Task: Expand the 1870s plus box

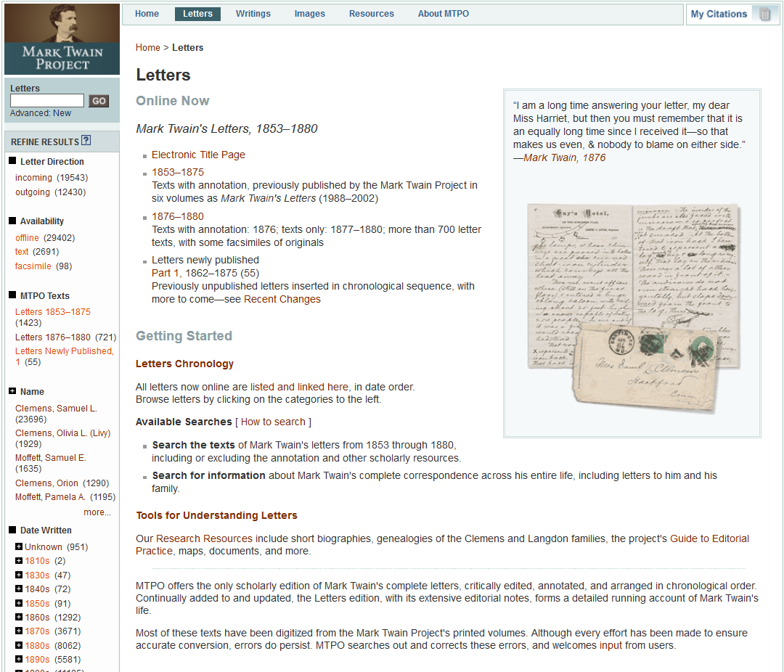Action: pos(19,631)
